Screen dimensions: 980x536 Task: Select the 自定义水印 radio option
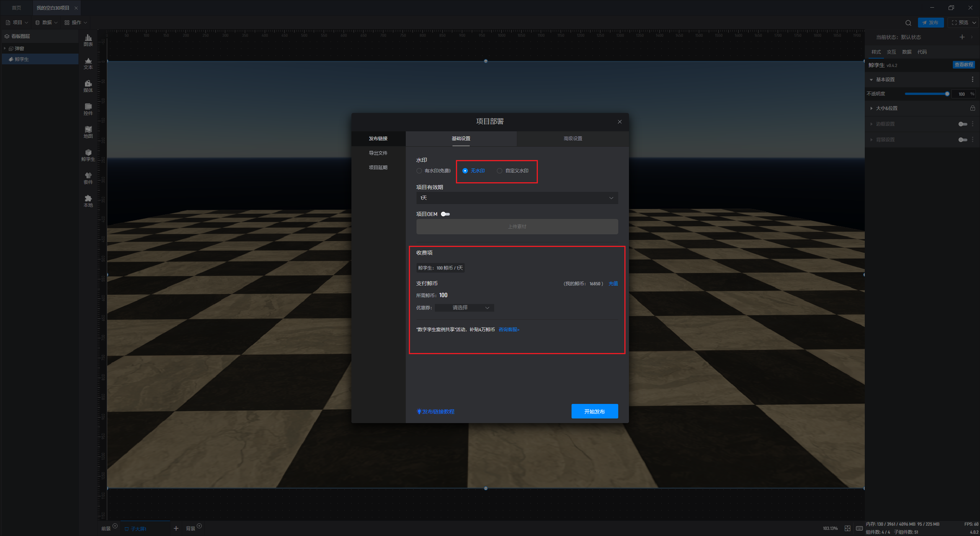(x=500, y=171)
